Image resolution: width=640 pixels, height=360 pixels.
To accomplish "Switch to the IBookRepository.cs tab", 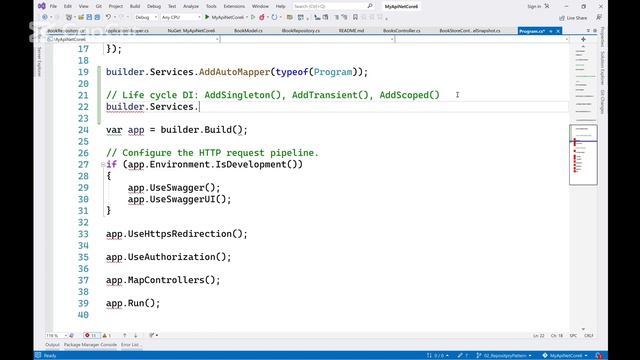I will click(x=301, y=31).
